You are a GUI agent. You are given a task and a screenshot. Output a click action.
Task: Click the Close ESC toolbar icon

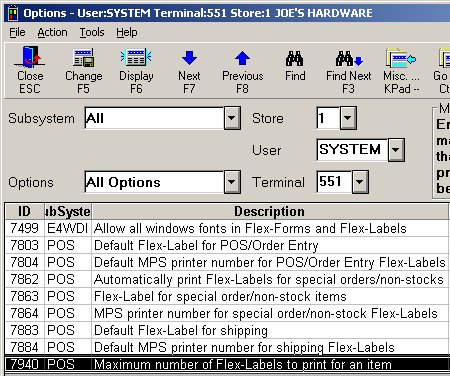pos(30,58)
